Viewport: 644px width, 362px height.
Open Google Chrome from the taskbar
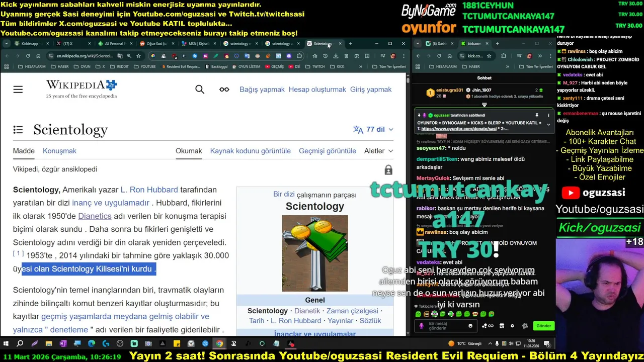[x=219, y=344]
